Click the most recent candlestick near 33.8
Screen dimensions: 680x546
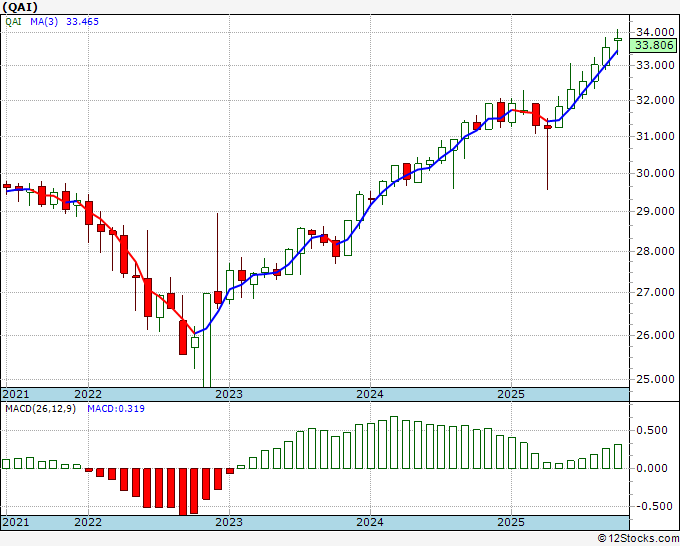coord(618,40)
